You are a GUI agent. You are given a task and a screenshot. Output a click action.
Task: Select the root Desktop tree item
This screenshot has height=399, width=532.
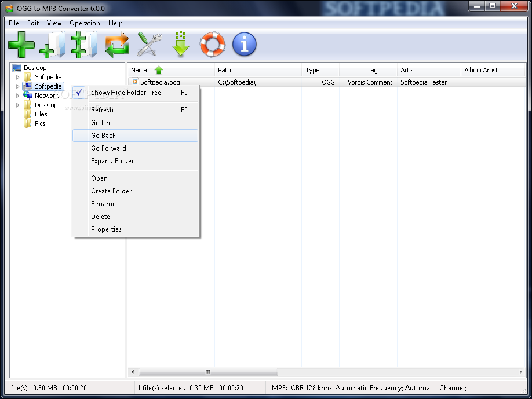click(x=35, y=68)
